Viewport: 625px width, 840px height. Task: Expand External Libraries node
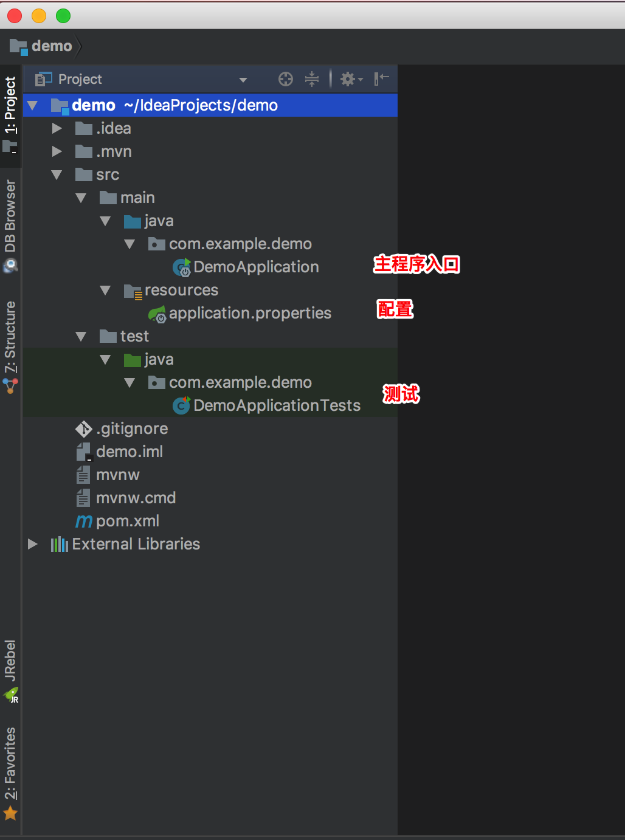point(33,544)
